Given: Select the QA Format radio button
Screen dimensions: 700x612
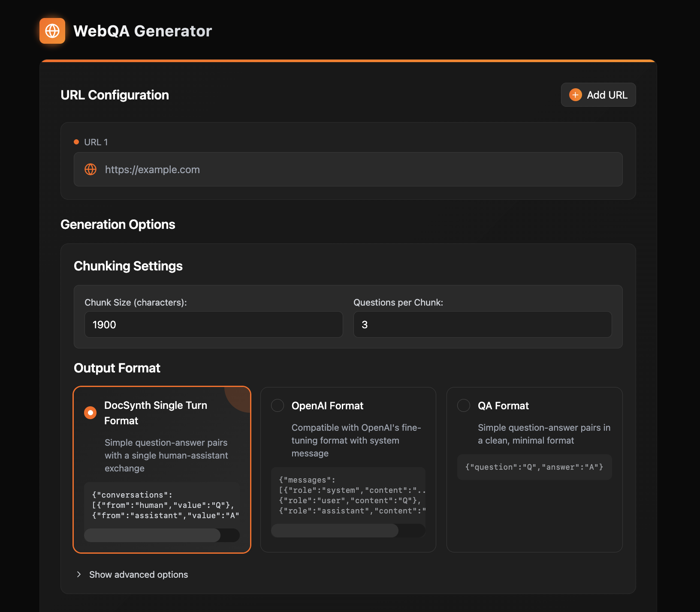Looking at the screenshot, I should (x=464, y=405).
